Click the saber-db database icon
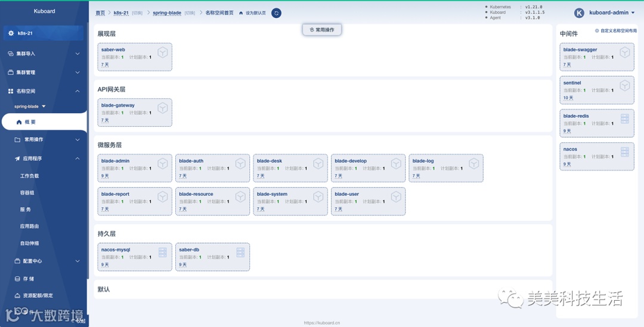644x327 pixels. [x=240, y=253]
